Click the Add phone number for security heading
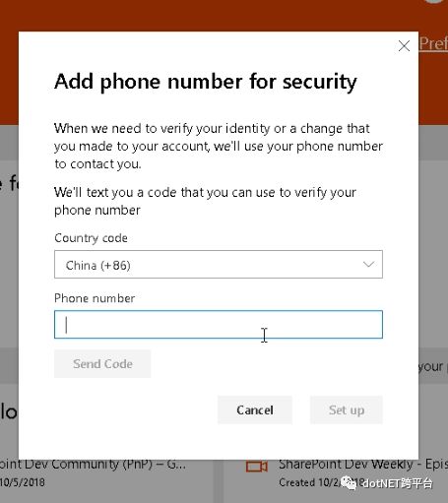Viewport: 448px width, 503px height. coord(206,82)
